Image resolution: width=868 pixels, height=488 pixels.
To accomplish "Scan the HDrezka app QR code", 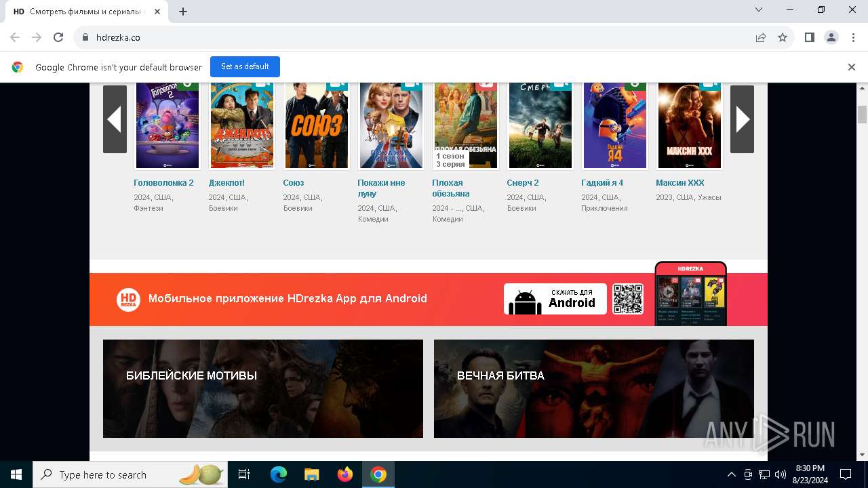I will [628, 299].
